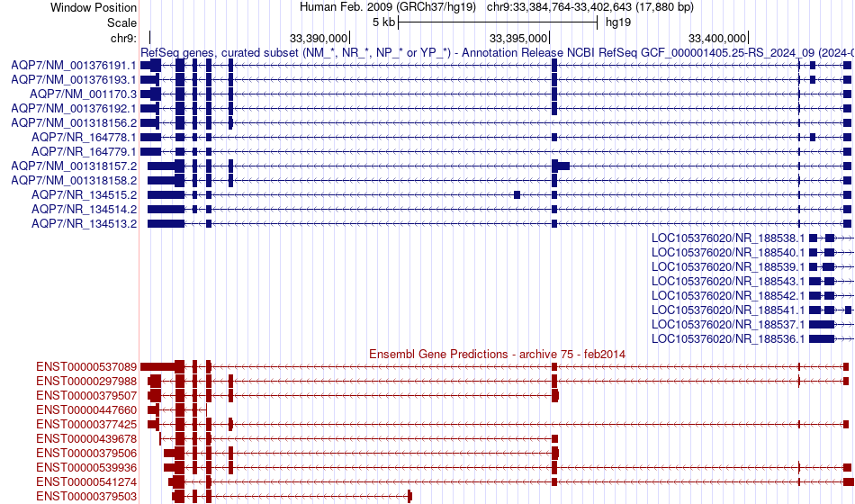Click the 33,400,000 ruler position
Screen dimensions: 855x504
point(717,38)
